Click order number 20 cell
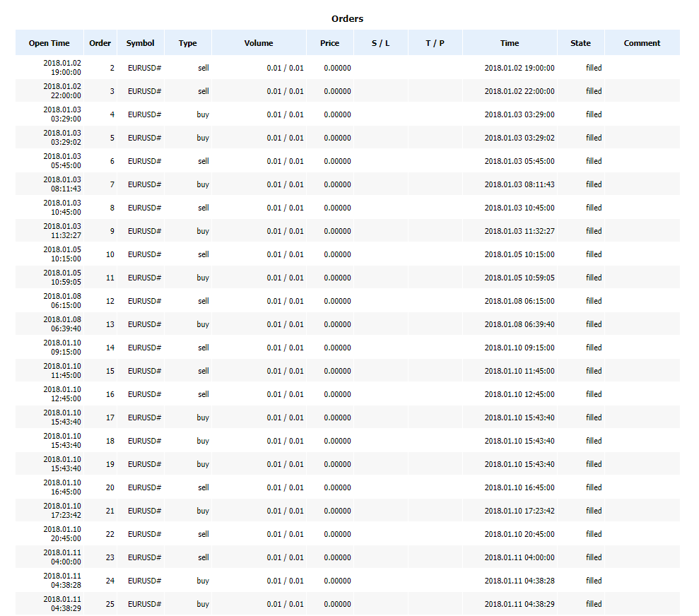The image size is (699, 616). pyautogui.click(x=100, y=487)
